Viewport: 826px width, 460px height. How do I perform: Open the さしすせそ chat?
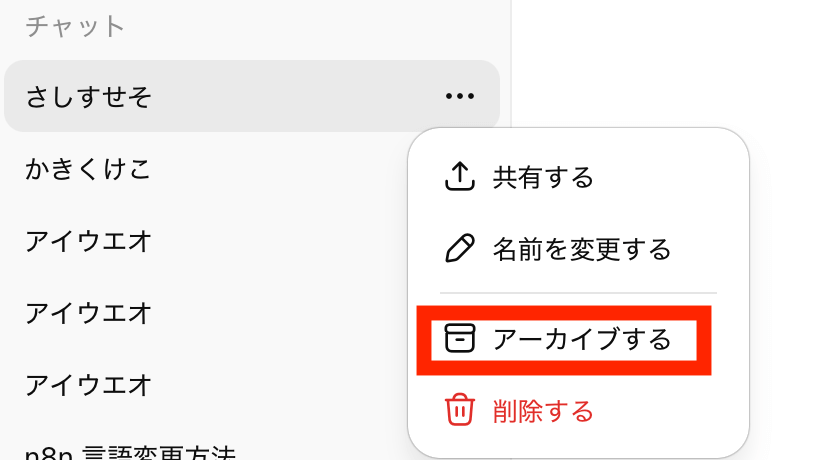pyautogui.click(x=252, y=96)
